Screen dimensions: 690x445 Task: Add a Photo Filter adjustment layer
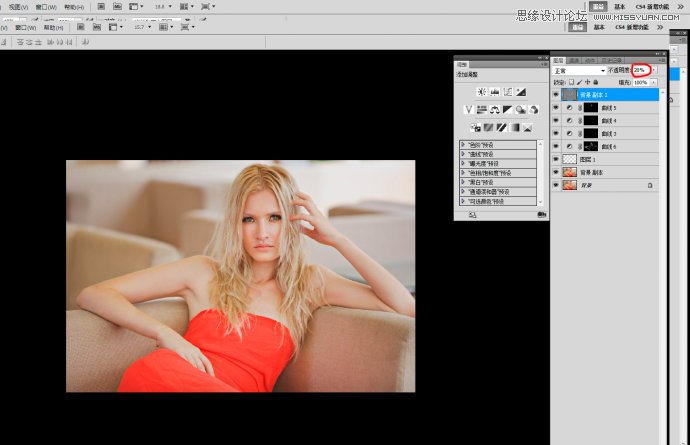521,110
